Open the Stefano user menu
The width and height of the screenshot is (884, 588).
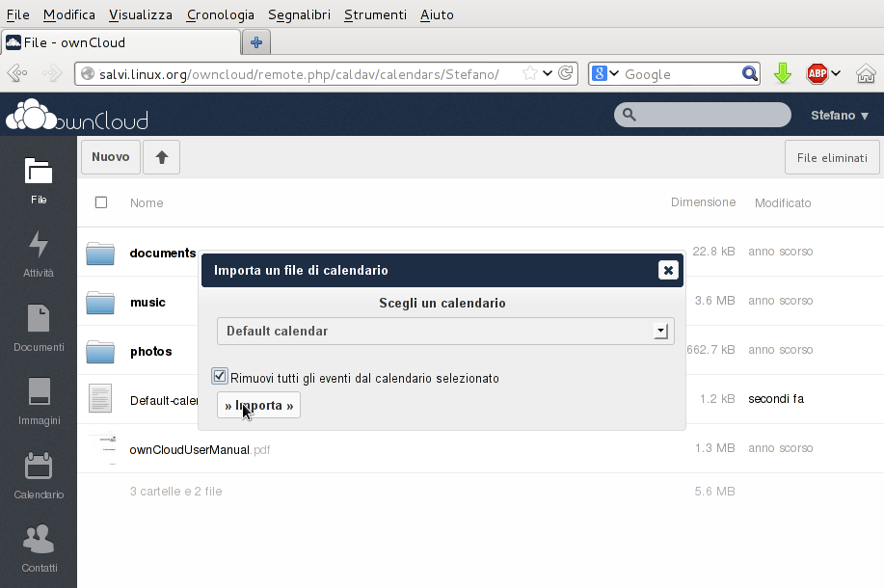coord(840,115)
